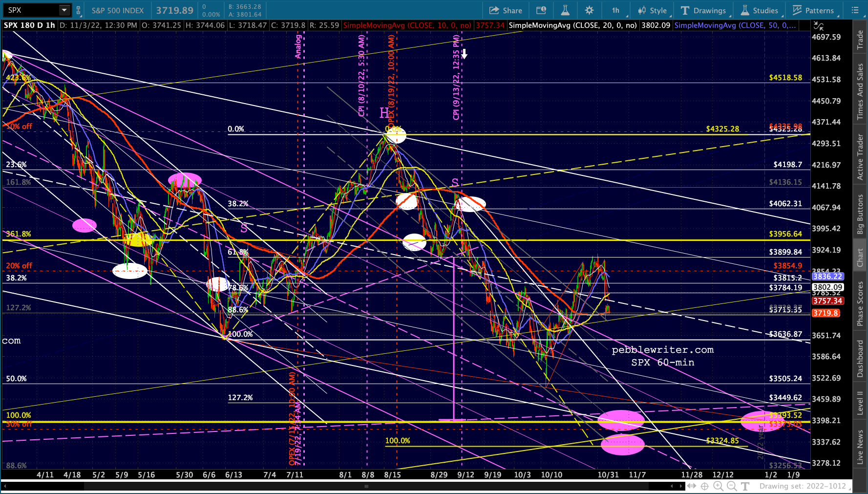Click the Zoom in magnifier icon
This screenshot has height=494, width=868.
pos(718,486)
